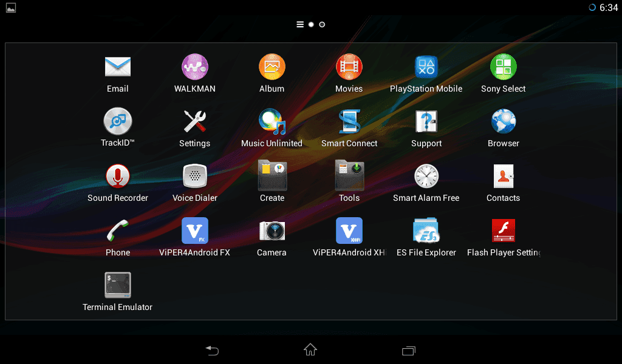Launch ViPER4Android XHiFi
622x364 pixels.
tap(349, 231)
